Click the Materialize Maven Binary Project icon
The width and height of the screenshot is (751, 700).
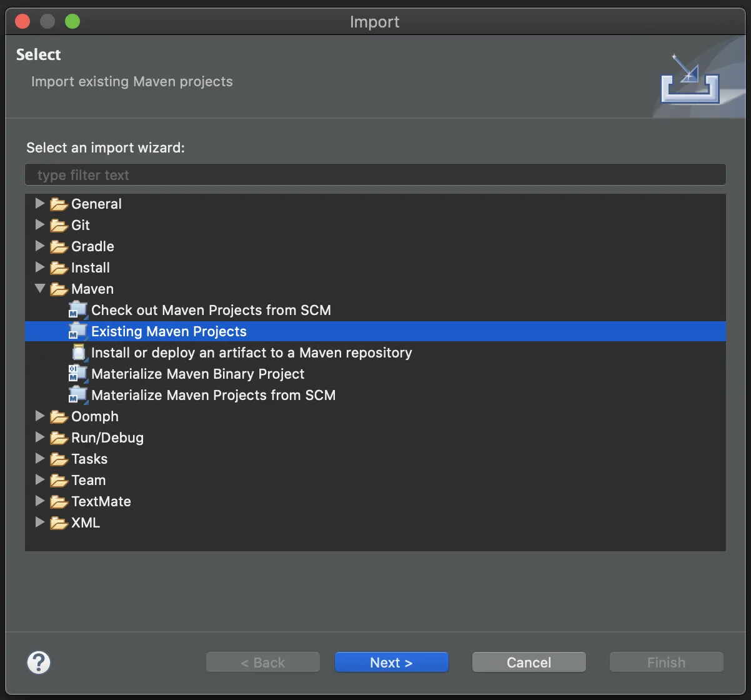click(77, 374)
